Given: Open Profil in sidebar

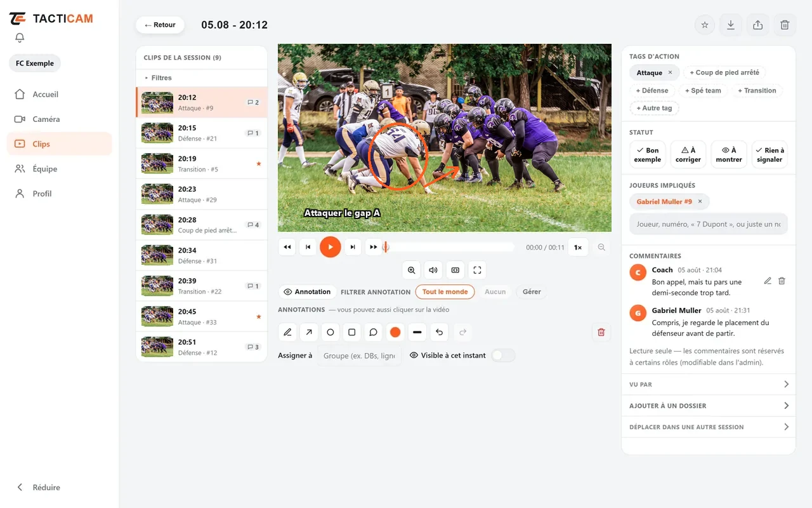Looking at the screenshot, I should coord(59,194).
